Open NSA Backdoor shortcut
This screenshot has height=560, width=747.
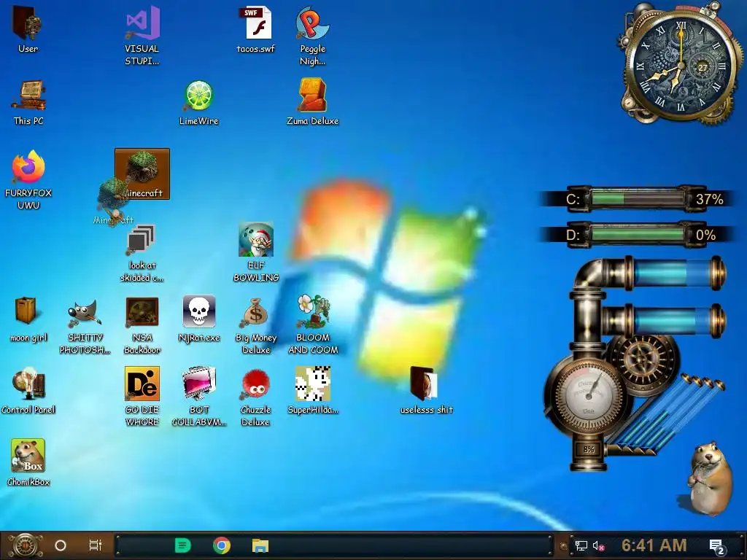point(142,326)
